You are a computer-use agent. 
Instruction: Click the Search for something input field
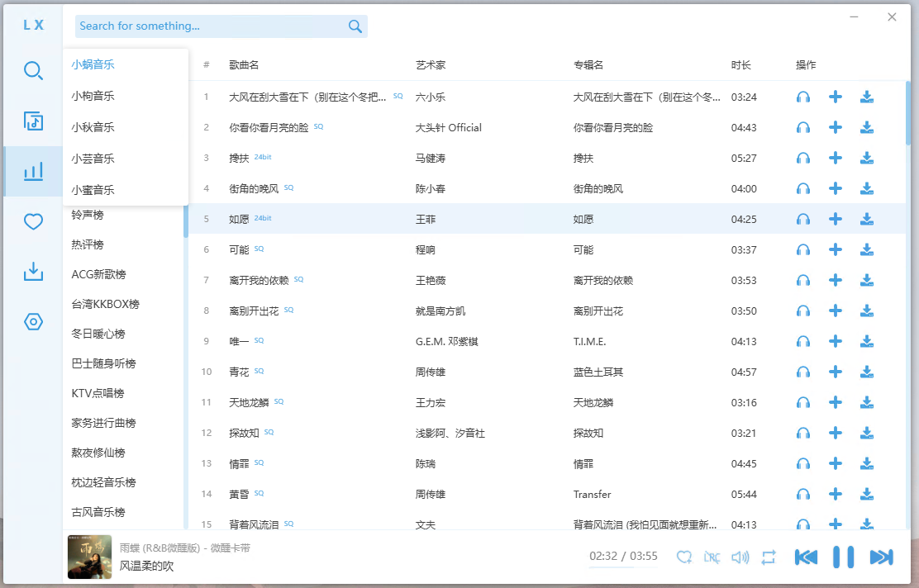click(x=211, y=26)
